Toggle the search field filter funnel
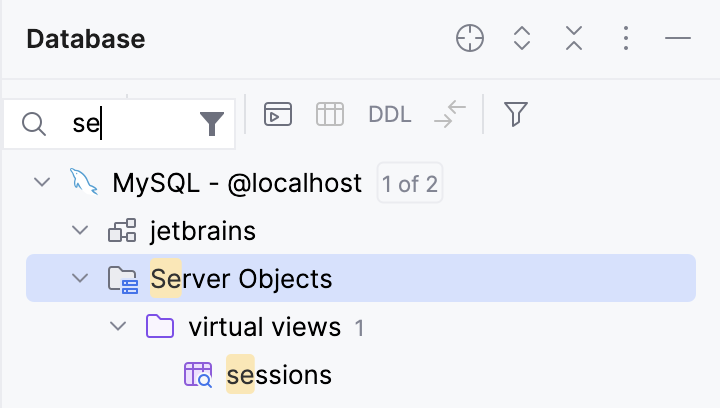Viewport: 720px width, 408px height. pos(211,124)
